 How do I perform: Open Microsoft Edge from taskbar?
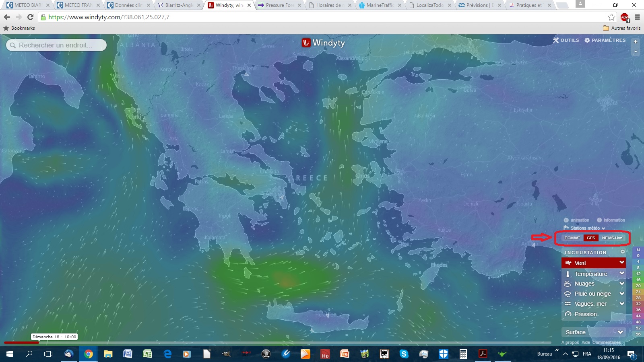point(167,354)
